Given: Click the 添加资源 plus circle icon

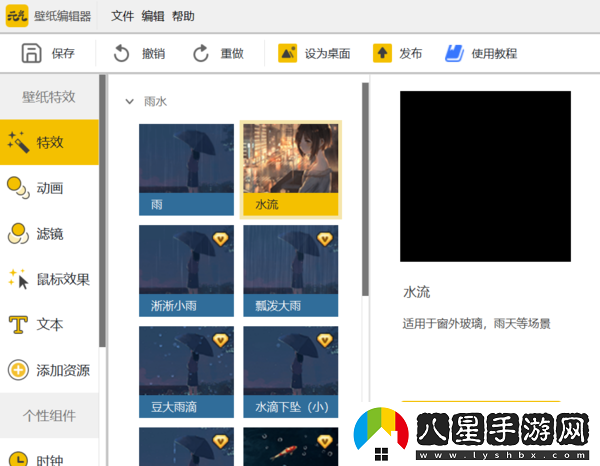Looking at the screenshot, I should 18,370.
